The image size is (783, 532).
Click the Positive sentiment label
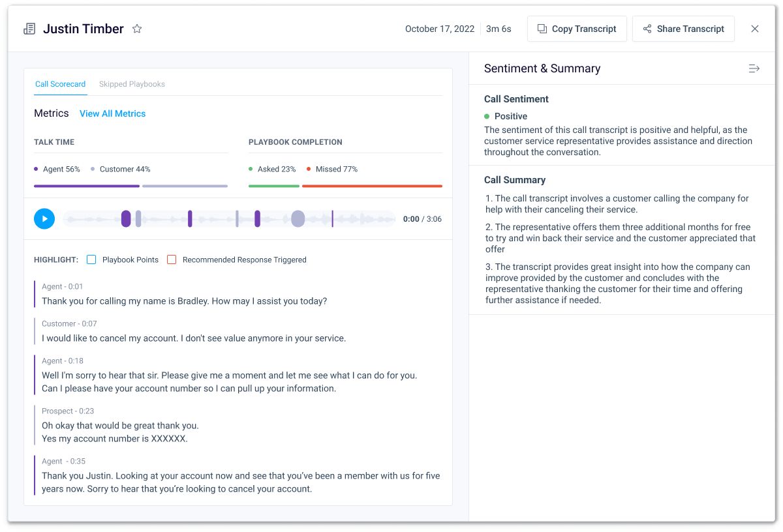click(x=511, y=116)
